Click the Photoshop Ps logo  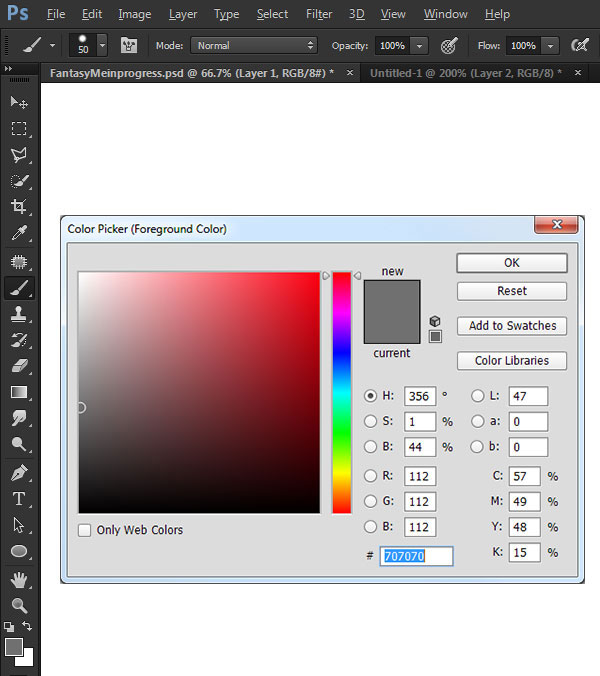tap(18, 13)
